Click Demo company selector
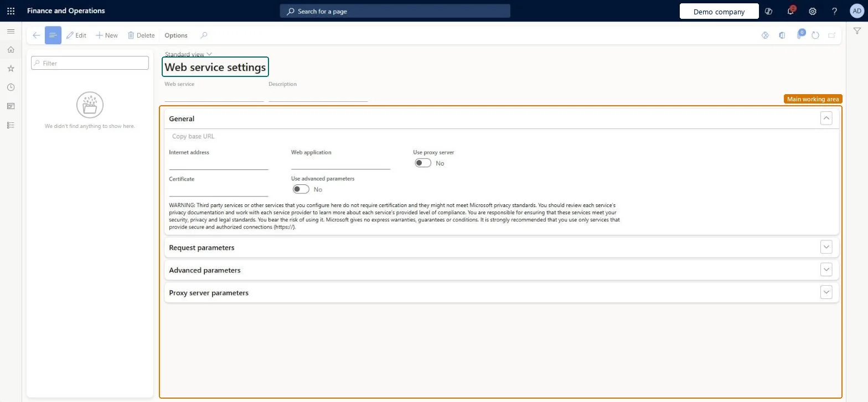868x402 pixels. 719,11
